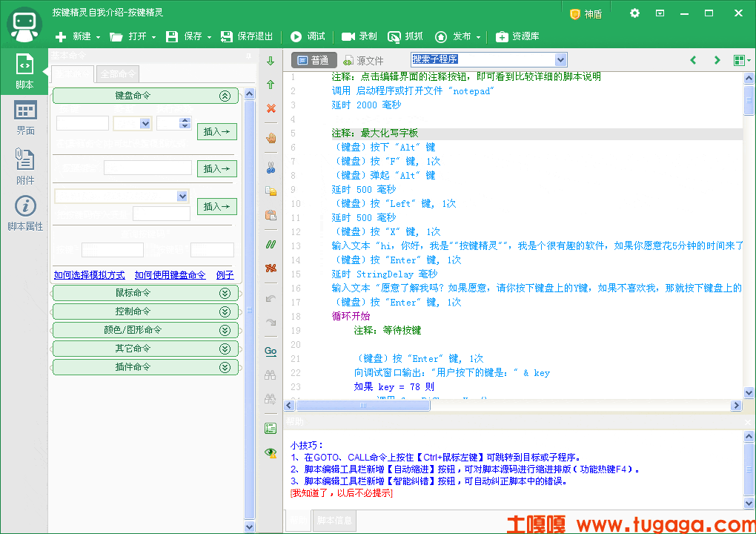Select the 脚本信息 bottom tab
The image size is (756, 534).
pos(334,521)
